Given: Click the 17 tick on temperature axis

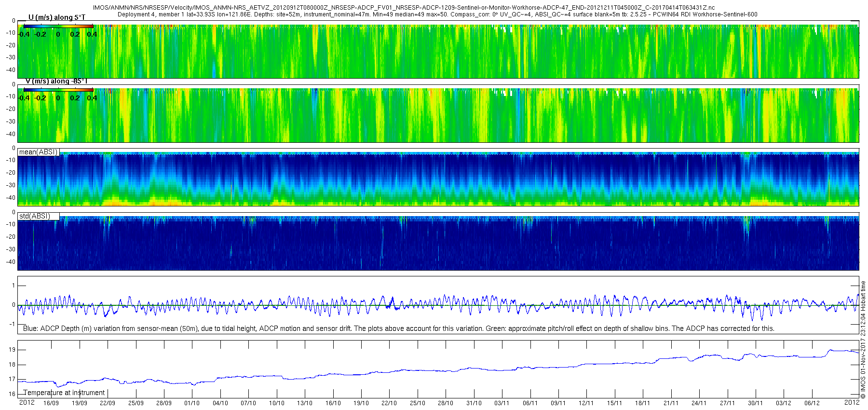Looking at the screenshot, I should tap(12, 379).
